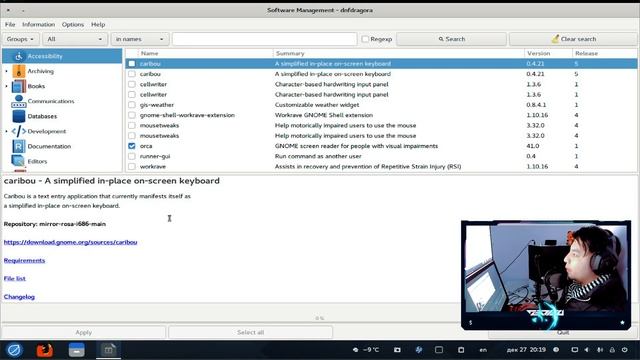This screenshot has height=360, width=640.
Task: Click the Select all button
Action: [x=250, y=333]
